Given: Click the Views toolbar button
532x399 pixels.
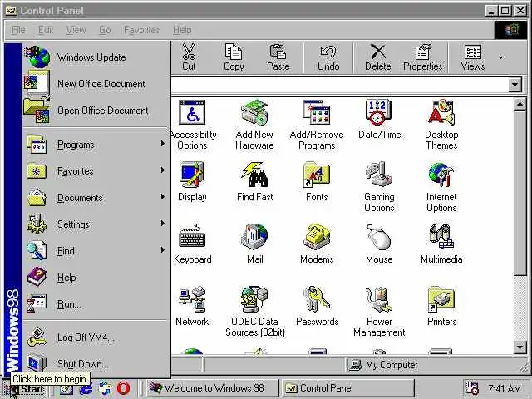Looking at the screenshot, I should [473, 57].
